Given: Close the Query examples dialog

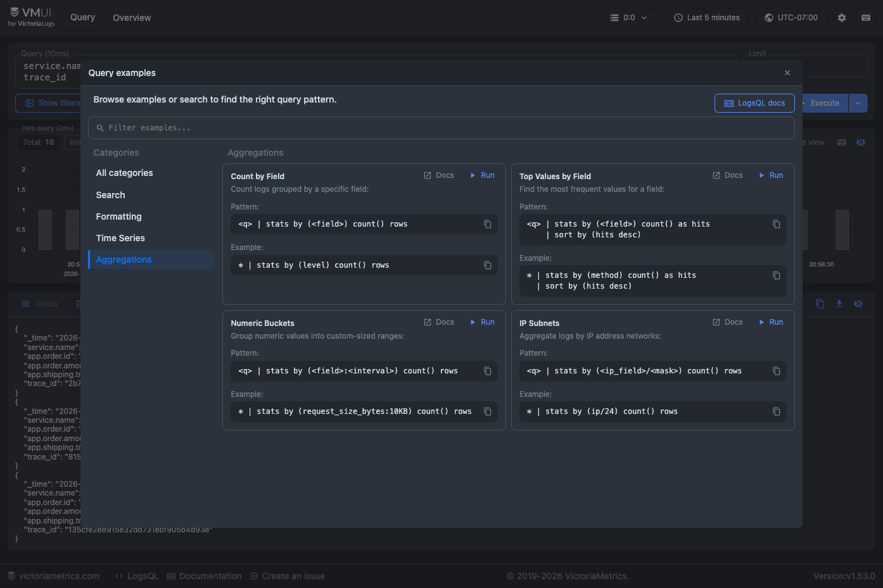Looking at the screenshot, I should (x=787, y=73).
